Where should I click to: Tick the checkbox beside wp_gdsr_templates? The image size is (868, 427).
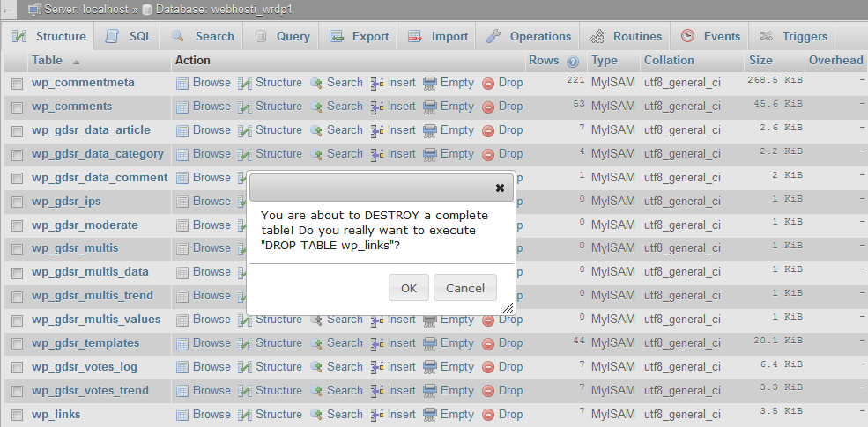pyautogui.click(x=17, y=344)
